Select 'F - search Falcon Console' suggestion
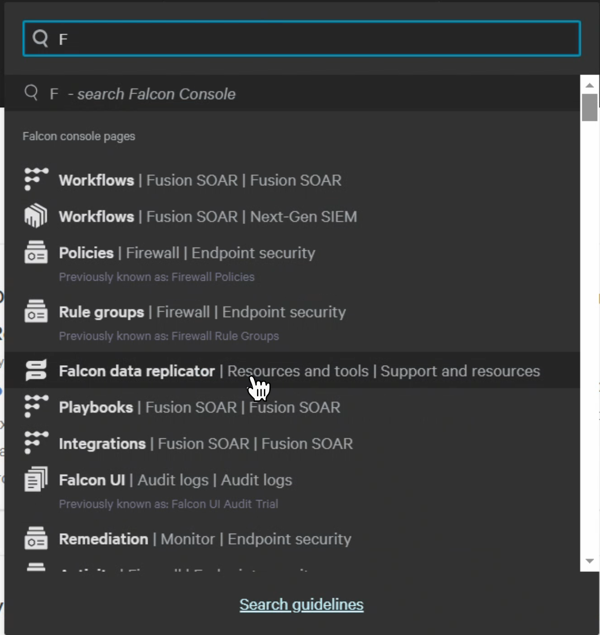The image size is (600, 635). (292, 94)
